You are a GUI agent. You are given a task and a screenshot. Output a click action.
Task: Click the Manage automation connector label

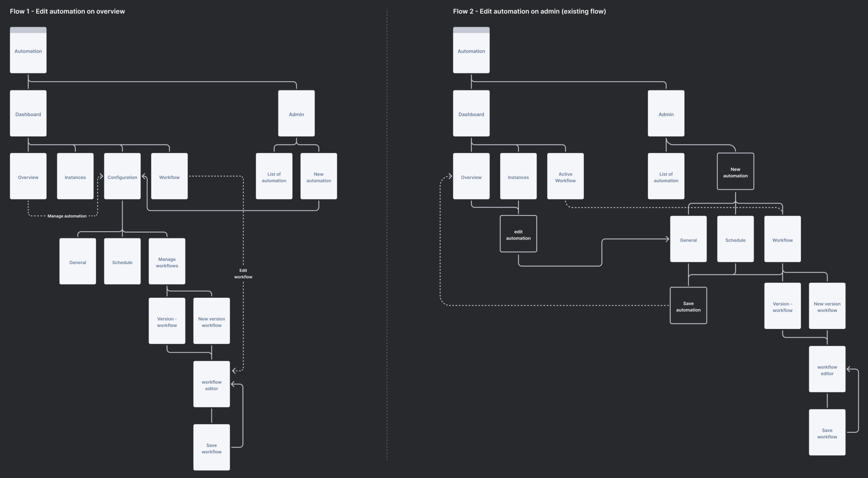click(x=67, y=216)
